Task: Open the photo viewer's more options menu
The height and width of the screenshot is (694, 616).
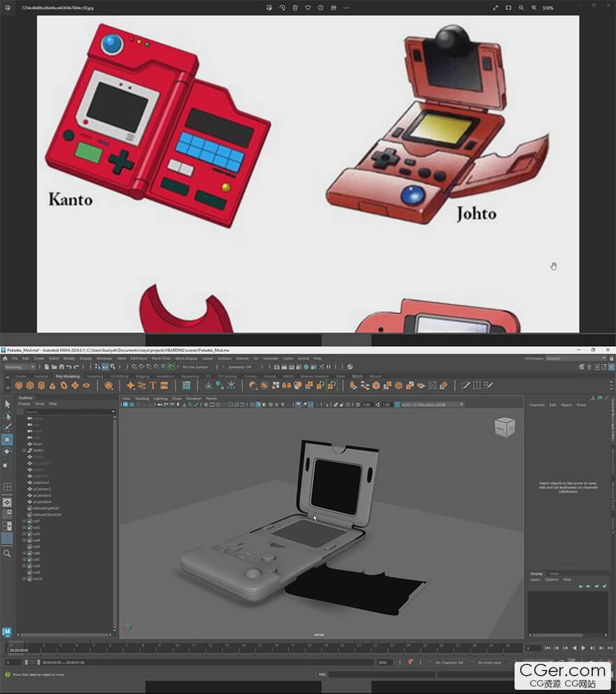Action: coord(346,8)
